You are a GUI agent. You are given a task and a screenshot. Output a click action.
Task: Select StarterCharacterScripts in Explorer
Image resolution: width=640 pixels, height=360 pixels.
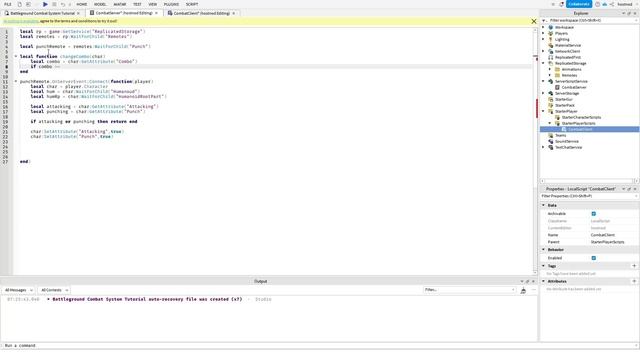tap(581, 117)
